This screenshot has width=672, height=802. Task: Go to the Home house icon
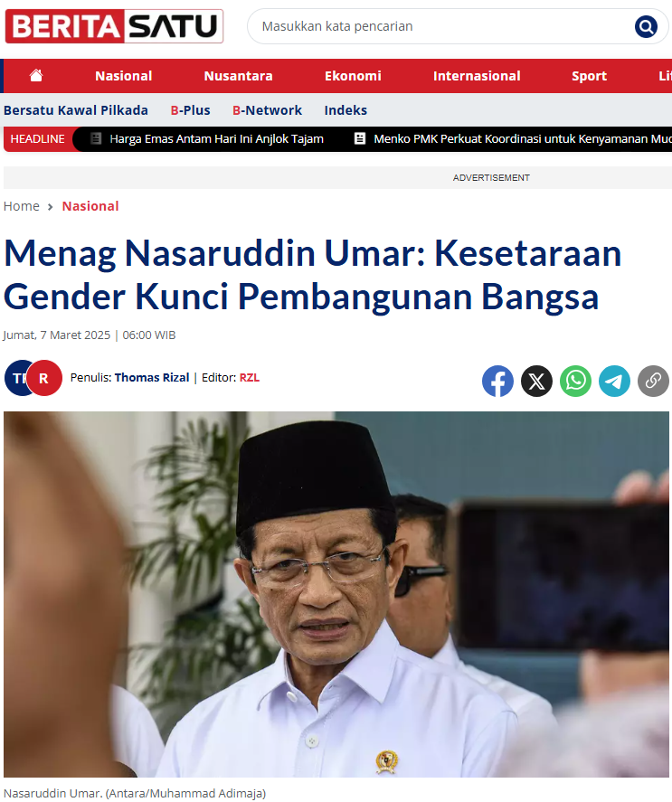tap(36, 76)
